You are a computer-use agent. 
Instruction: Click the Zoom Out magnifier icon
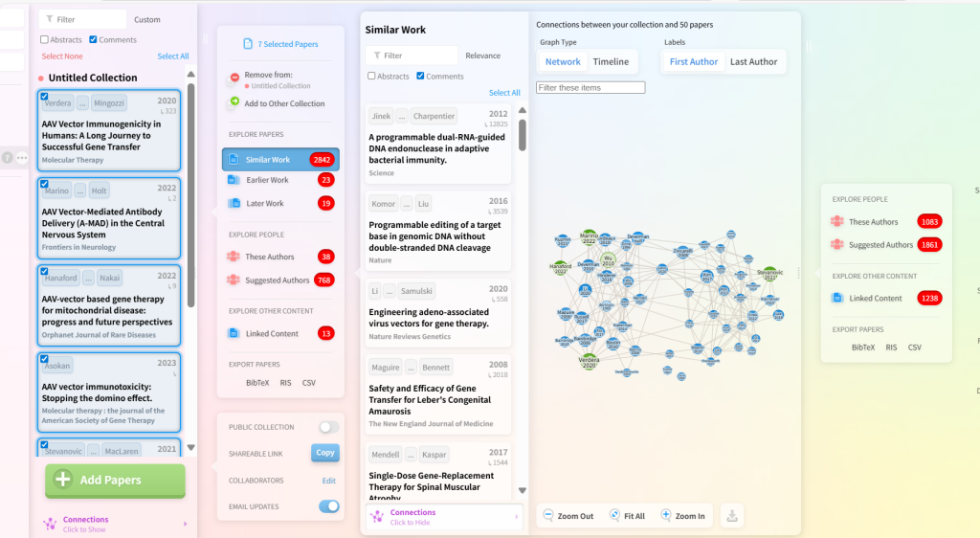(547, 515)
